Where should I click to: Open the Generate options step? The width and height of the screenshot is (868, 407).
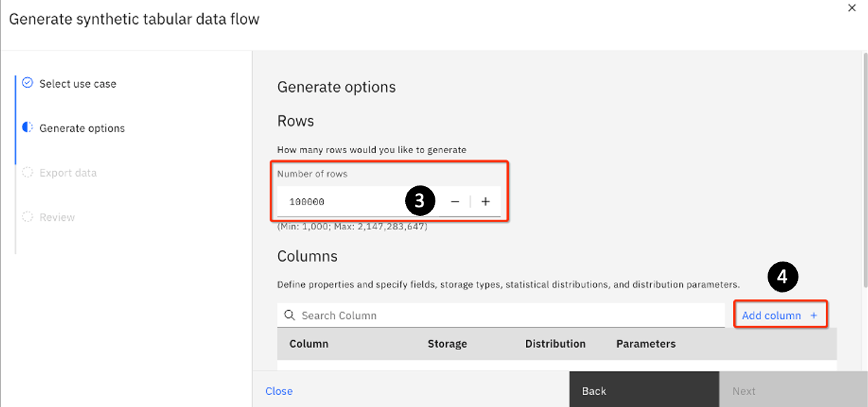click(x=81, y=128)
